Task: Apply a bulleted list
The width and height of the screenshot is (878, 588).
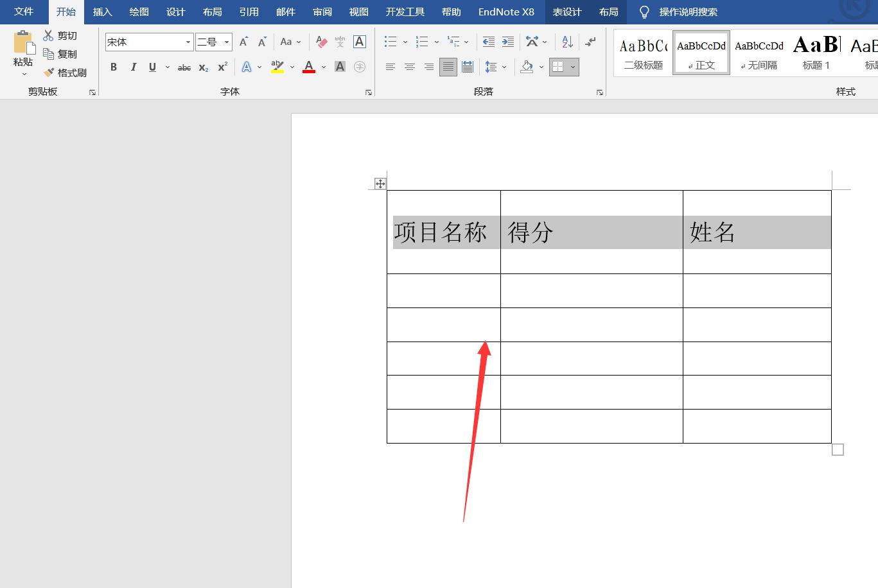Action: pyautogui.click(x=391, y=42)
